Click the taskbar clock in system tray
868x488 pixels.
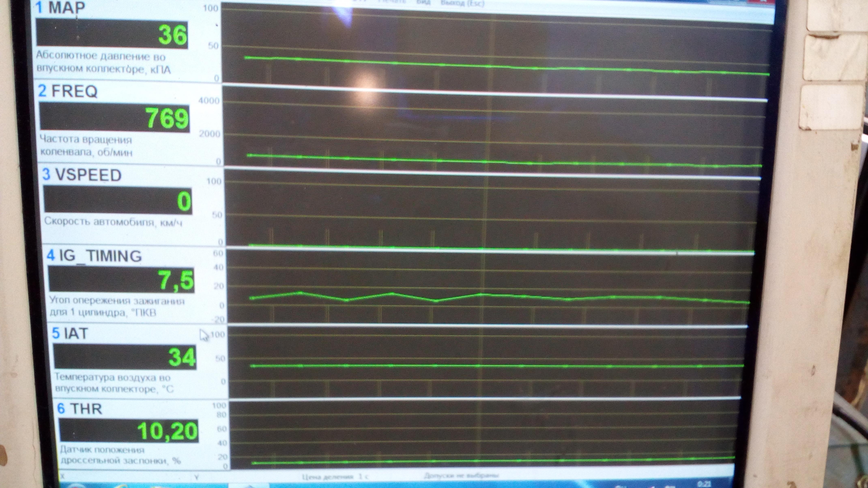coord(704,484)
